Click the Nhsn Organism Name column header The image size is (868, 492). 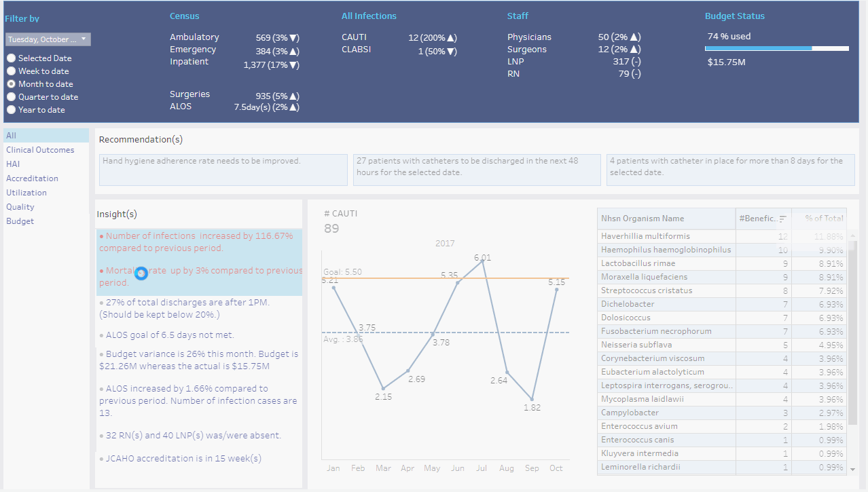(642, 219)
